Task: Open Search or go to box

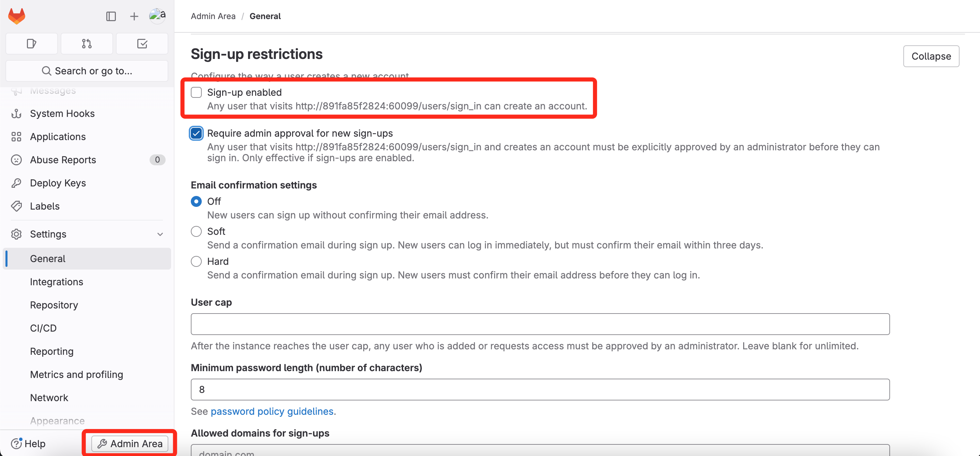Action: (x=87, y=71)
